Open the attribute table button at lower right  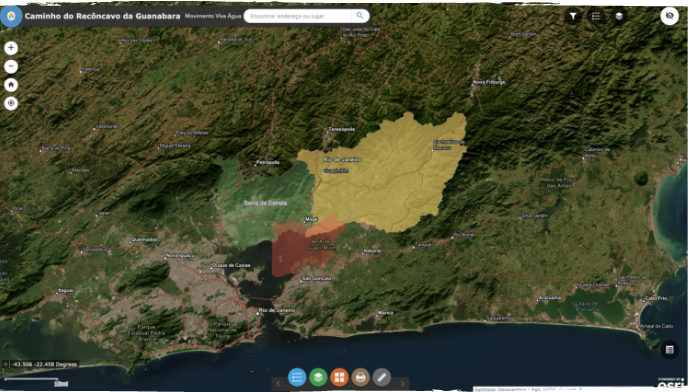670,350
